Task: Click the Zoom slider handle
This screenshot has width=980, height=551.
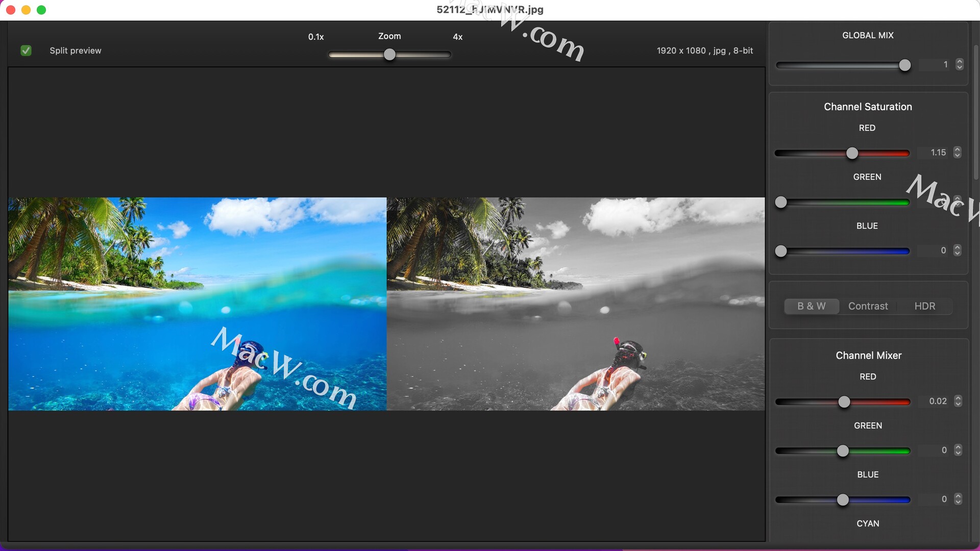Action: click(x=389, y=55)
